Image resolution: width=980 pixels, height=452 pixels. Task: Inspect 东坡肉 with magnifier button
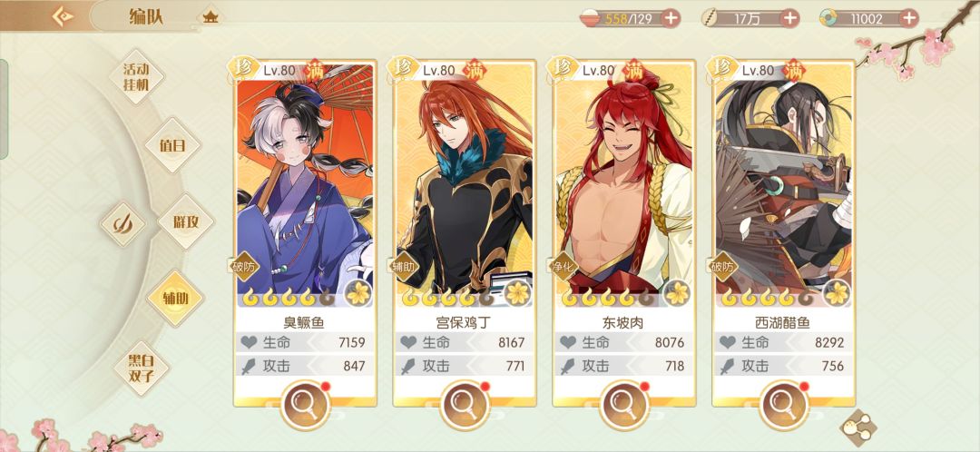pos(623,405)
